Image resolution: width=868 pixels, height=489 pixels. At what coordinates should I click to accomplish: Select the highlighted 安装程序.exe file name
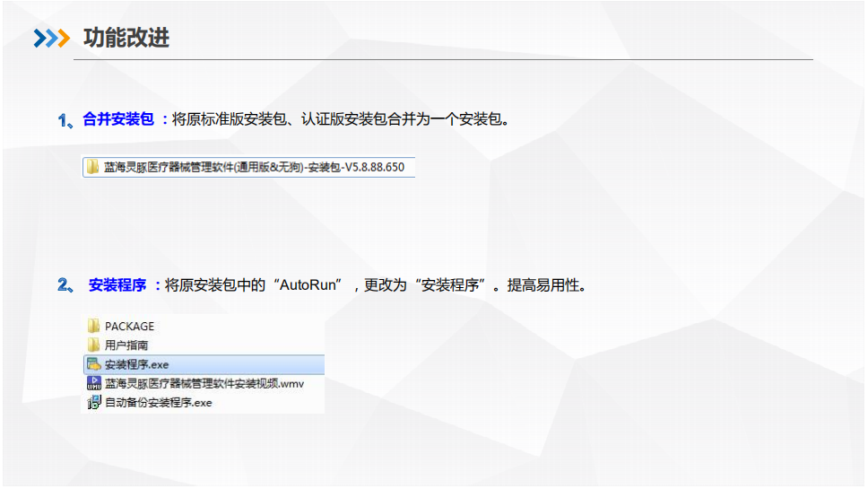coord(136,364)
